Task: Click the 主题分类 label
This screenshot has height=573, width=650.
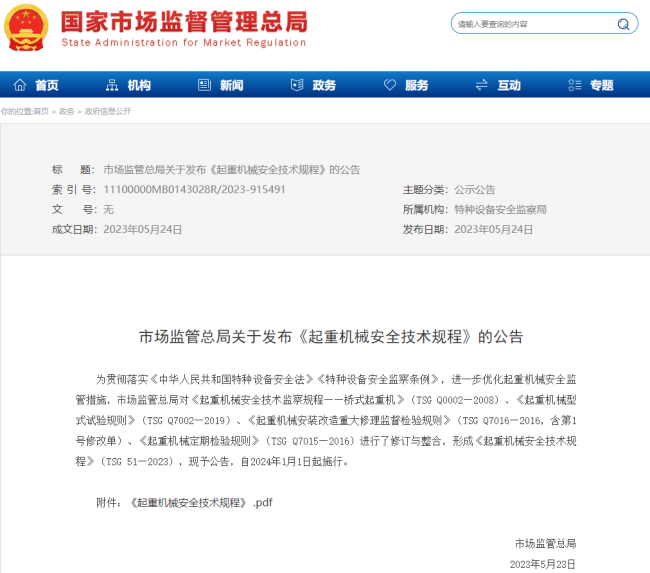Action: coord(425,190)
